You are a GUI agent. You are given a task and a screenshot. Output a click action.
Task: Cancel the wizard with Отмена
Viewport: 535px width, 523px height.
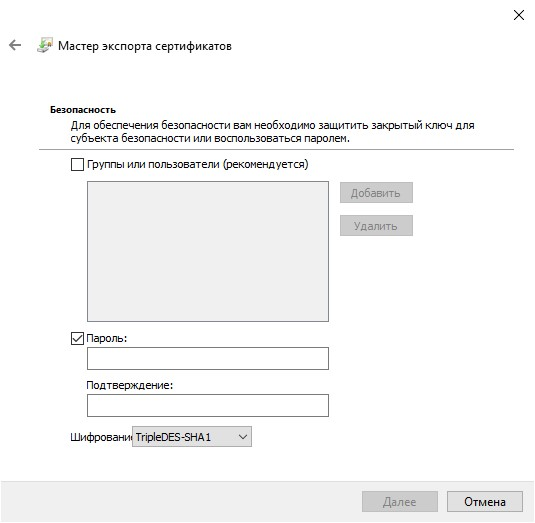485,502
